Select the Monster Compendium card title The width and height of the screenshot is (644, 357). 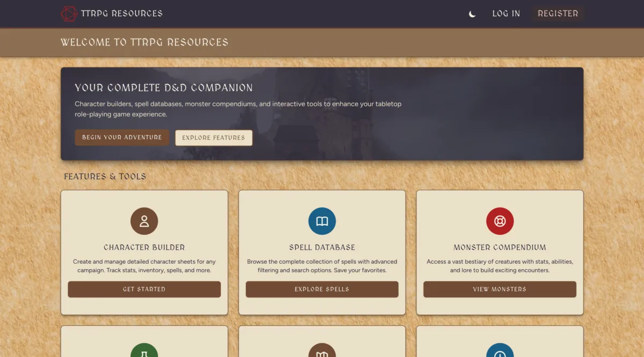500,248
